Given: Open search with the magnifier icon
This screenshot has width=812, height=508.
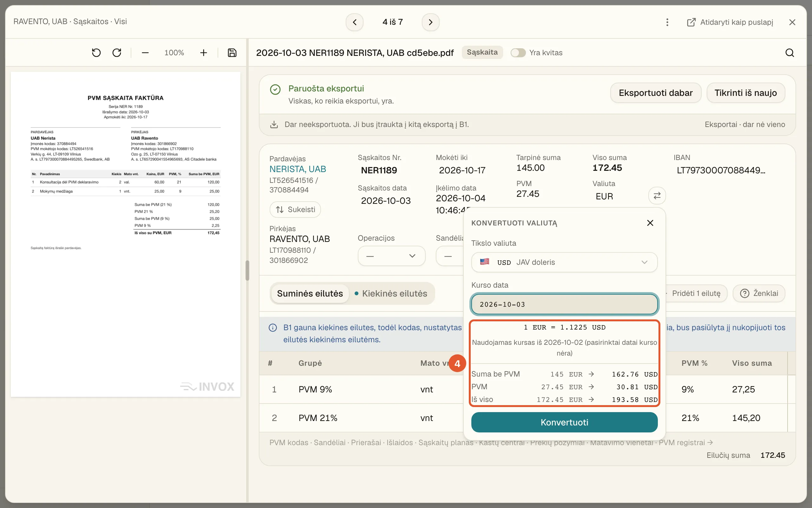Looking at the screenshot, I should pos(790,53).
